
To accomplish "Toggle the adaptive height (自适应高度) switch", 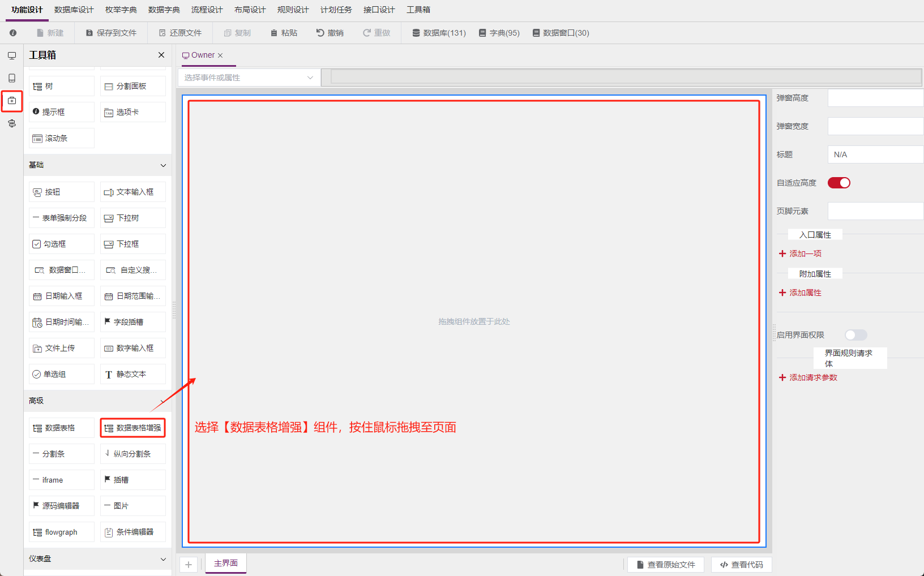I will coord(839,183).
